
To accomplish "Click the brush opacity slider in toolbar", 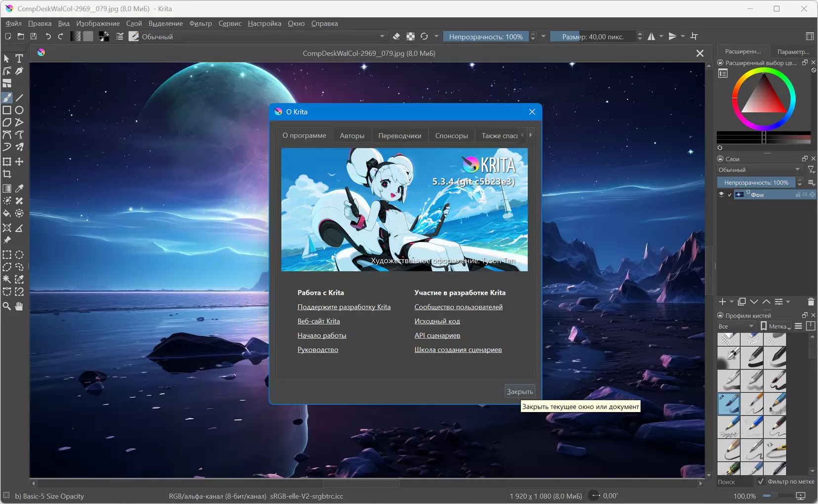I will (x=486, y=37).
